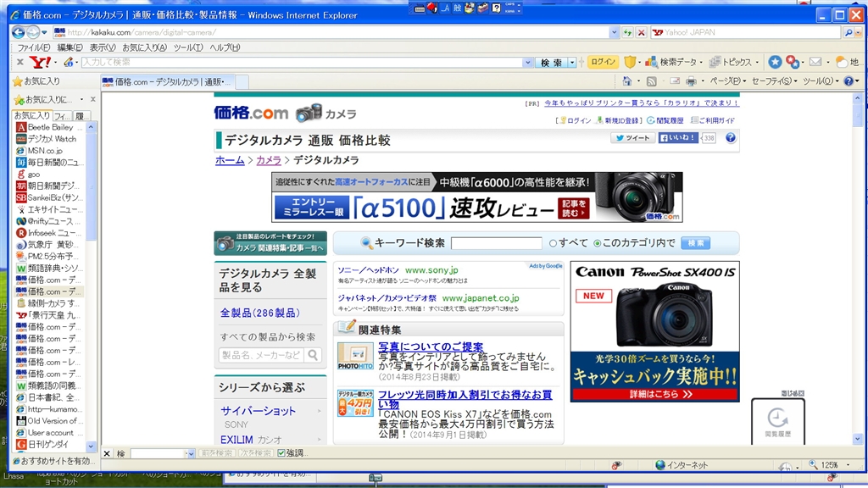Click the magnifier search icon beside Yahoo! JAPAN box
Image resolution: width=868 pixels, height=488 pixels.
point(848,33)
